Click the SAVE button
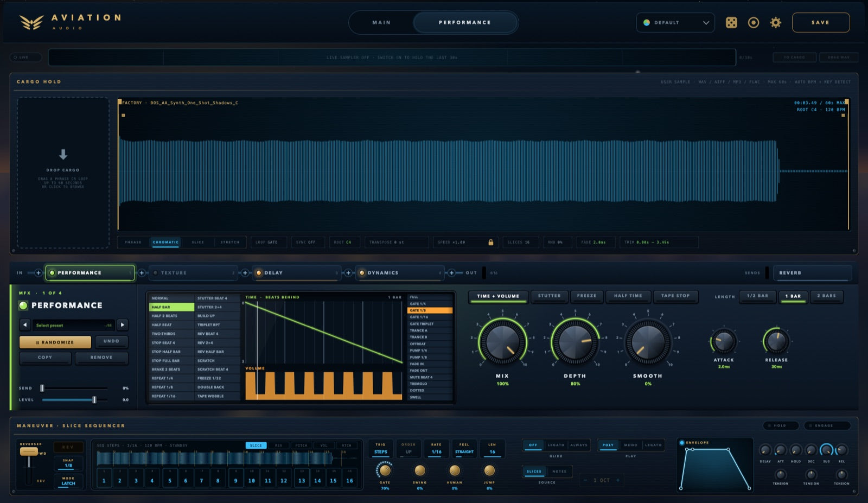Image resolution: width=868 pixels, height=503 pixels. (821, 23)
